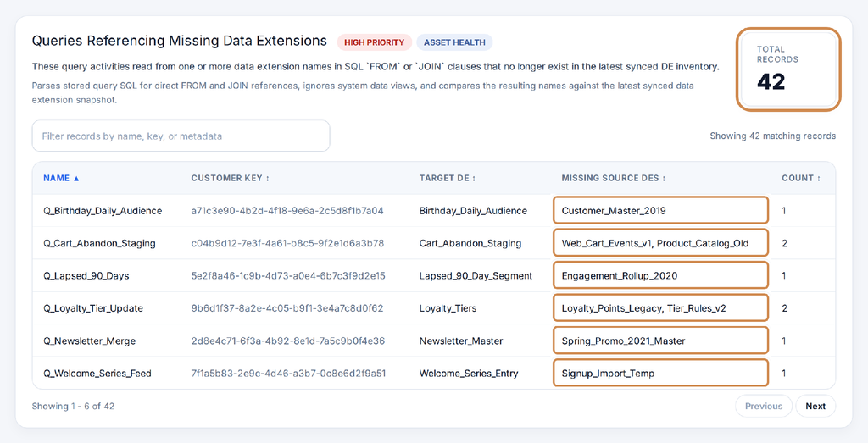The width and height of the screenshot is (868, 443).
Task: Click target DE Lapsed_90_Day_Segment
Action: pos(476,276)
